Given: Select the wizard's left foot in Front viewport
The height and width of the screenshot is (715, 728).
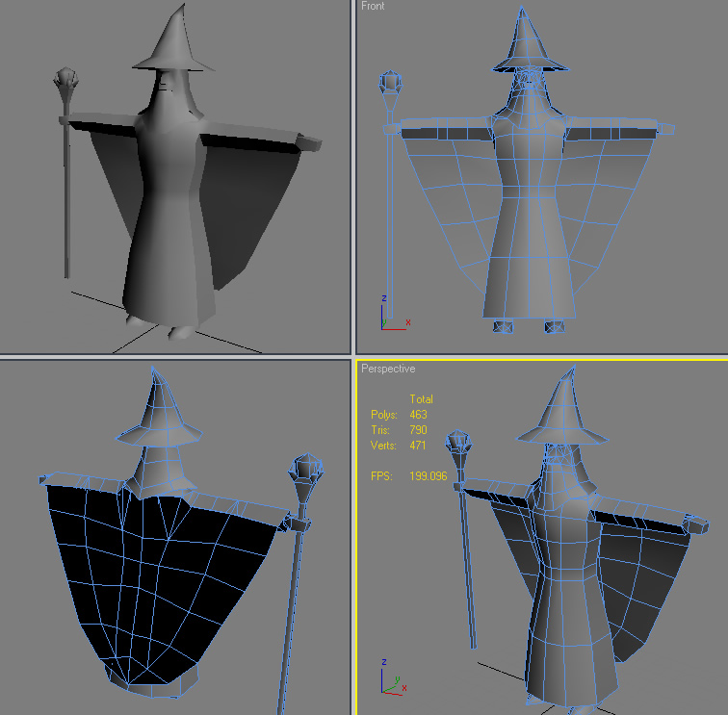Looking at the screenshot, I should point(555,326).
